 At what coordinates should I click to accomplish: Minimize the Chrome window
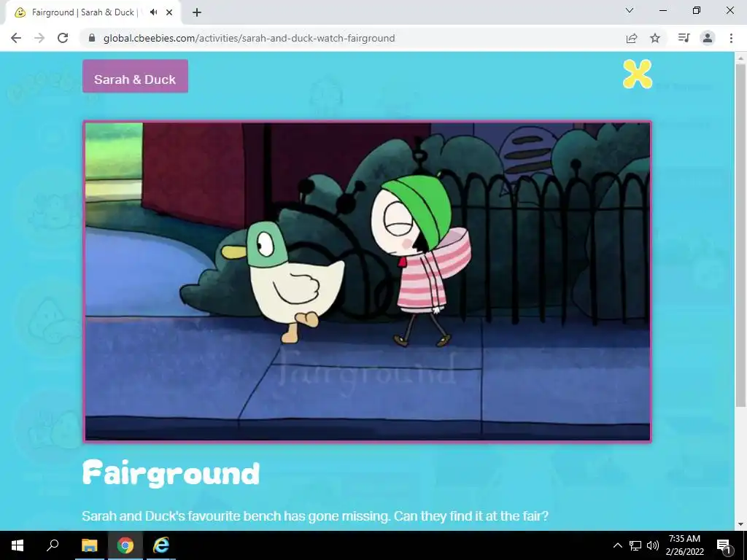[662, 10]
